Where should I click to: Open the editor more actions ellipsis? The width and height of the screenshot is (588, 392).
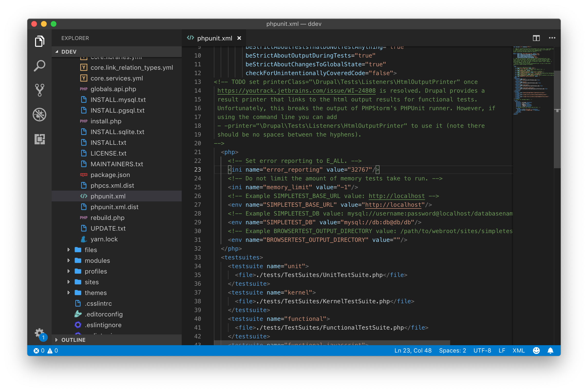[552, 38]
